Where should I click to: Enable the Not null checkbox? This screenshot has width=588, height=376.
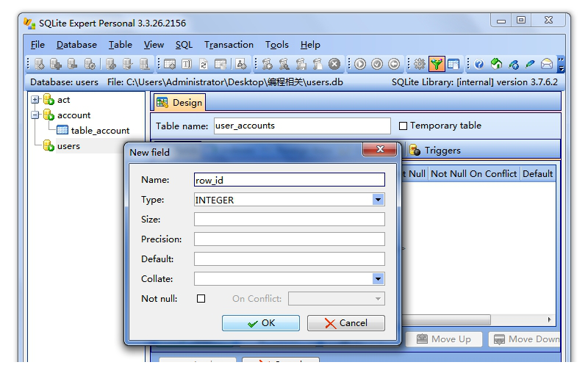pos(201,298)
